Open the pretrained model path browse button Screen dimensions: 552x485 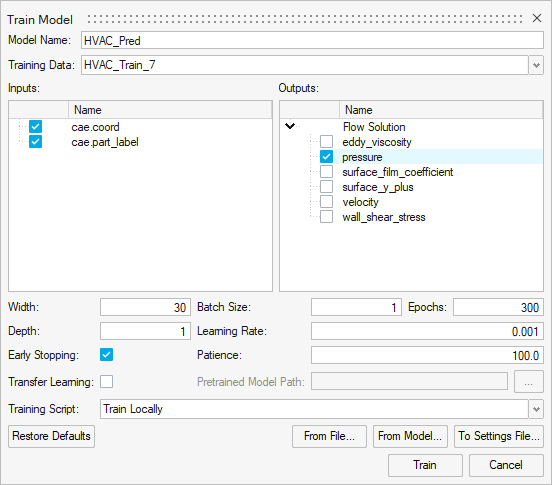528,382
